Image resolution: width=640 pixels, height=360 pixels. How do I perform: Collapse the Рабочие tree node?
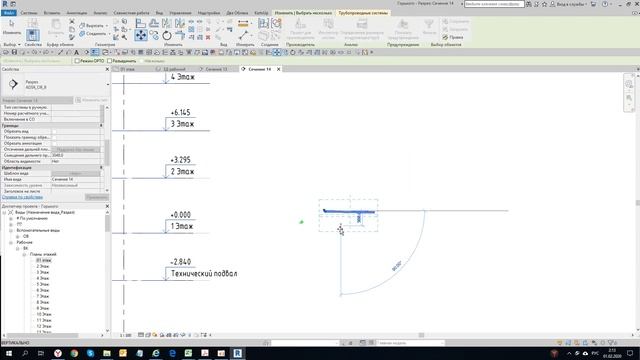coord(11,242)
